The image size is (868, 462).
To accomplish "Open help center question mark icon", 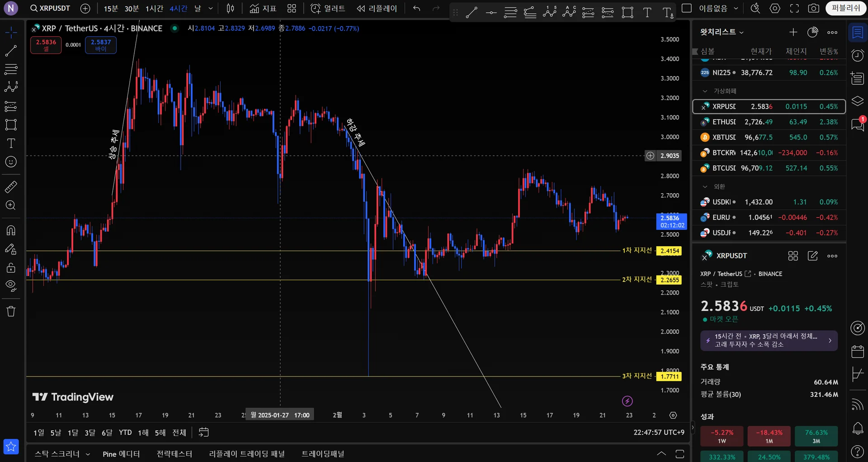I will [858, 451].
